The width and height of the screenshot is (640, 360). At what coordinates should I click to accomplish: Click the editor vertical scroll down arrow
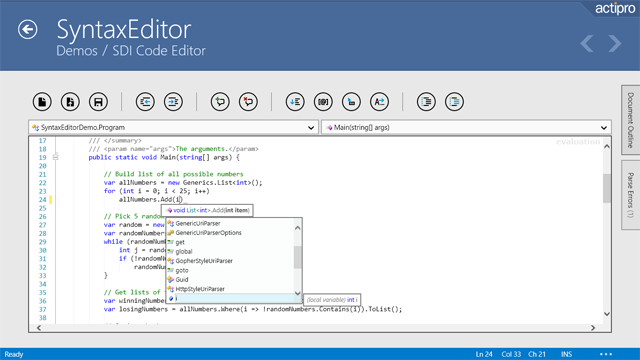tap(607, 314)
